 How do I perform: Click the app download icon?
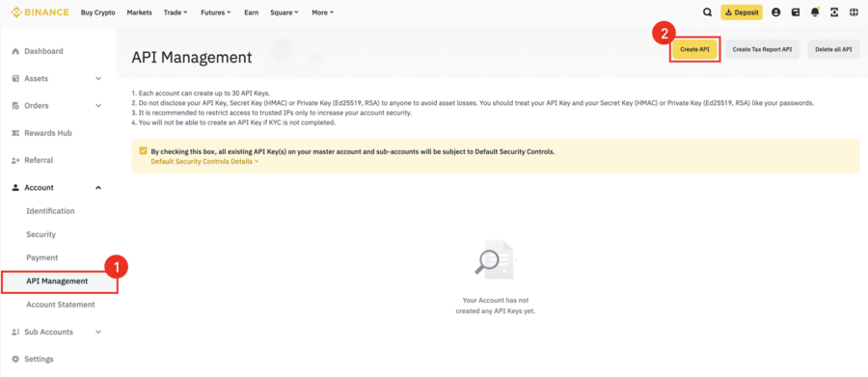pos(834,13)
